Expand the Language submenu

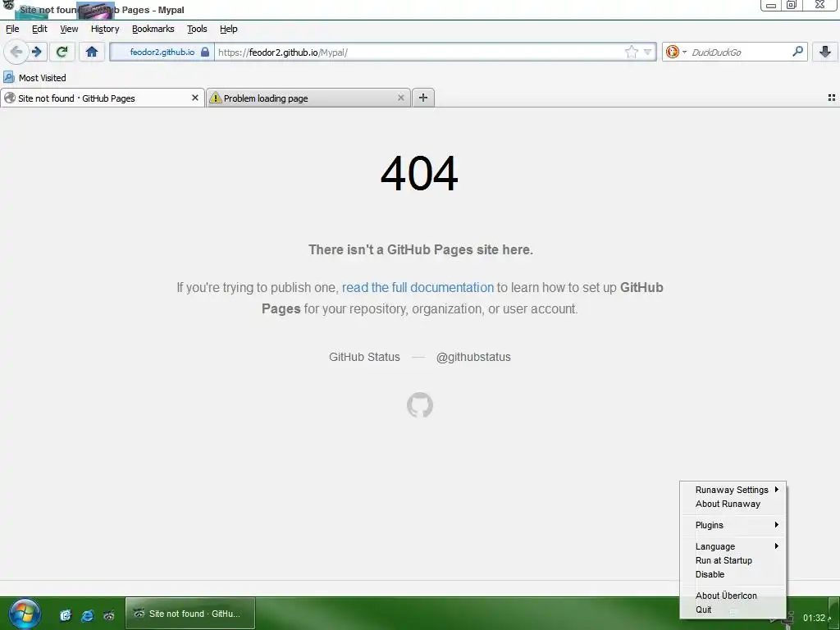(733, 546)
